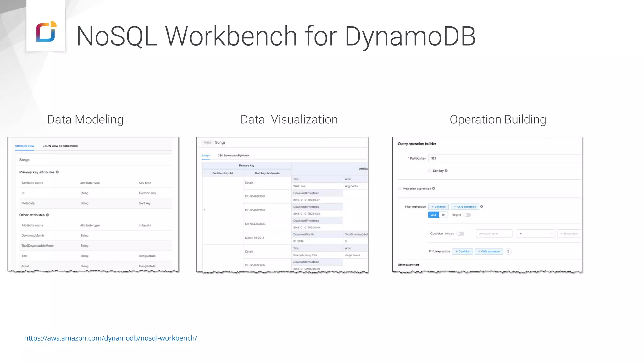Open the comparison operator dropdown
The height and width of the screenshot is (362, 644).
pos(536,234)
